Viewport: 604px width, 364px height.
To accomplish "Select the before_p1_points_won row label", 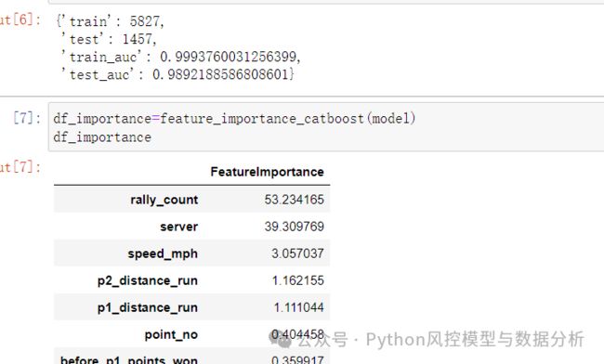I will [x=129, y=360].
